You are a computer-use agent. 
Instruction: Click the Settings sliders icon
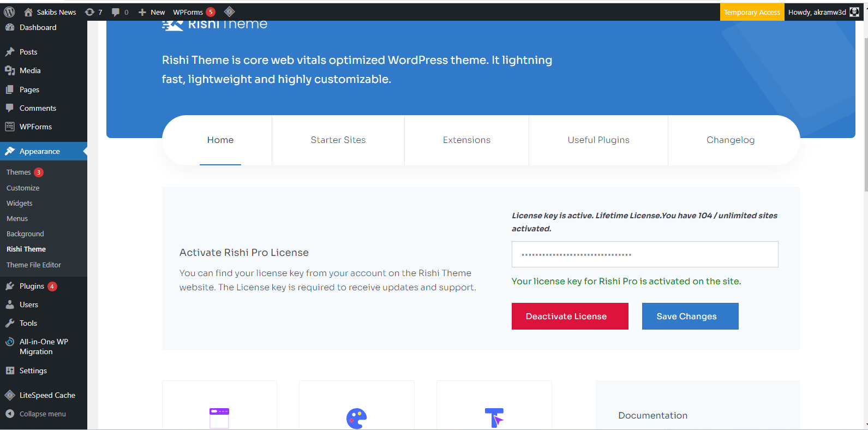coord(10,371)
